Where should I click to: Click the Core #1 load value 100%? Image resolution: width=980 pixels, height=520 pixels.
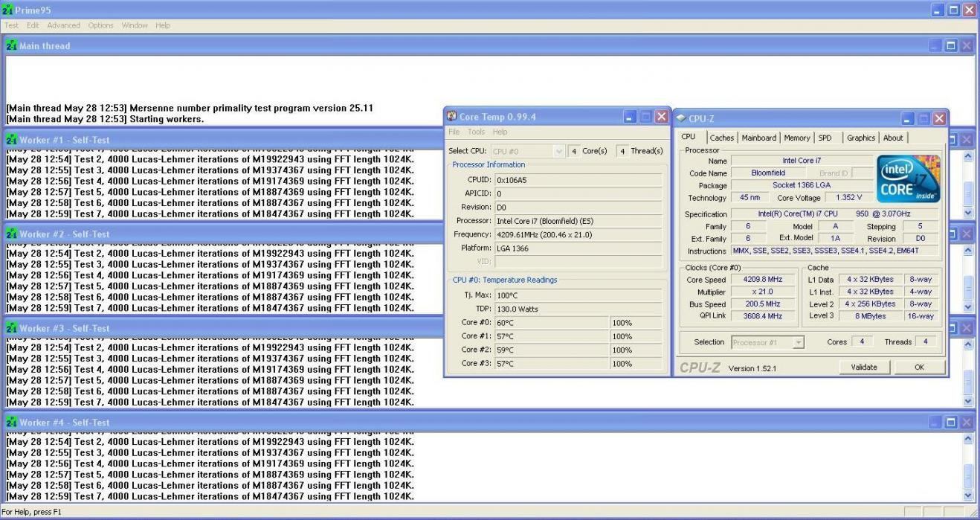[636, 336]
